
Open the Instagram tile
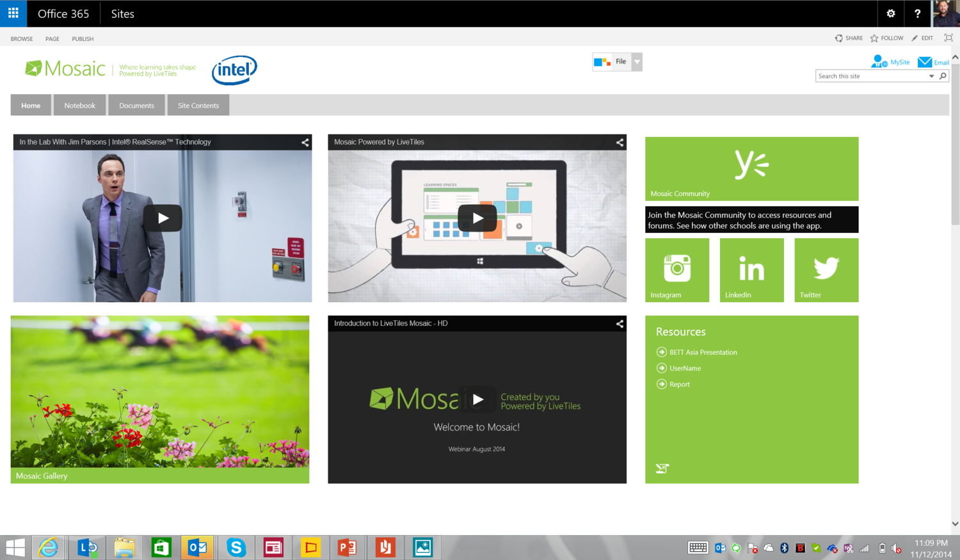(677, 269)
